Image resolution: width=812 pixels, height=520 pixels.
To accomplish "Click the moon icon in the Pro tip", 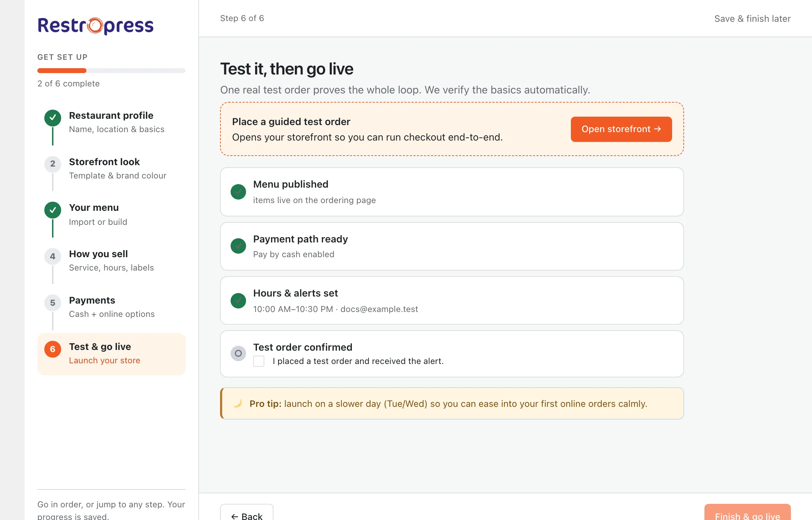I will [x=238, y=403].
